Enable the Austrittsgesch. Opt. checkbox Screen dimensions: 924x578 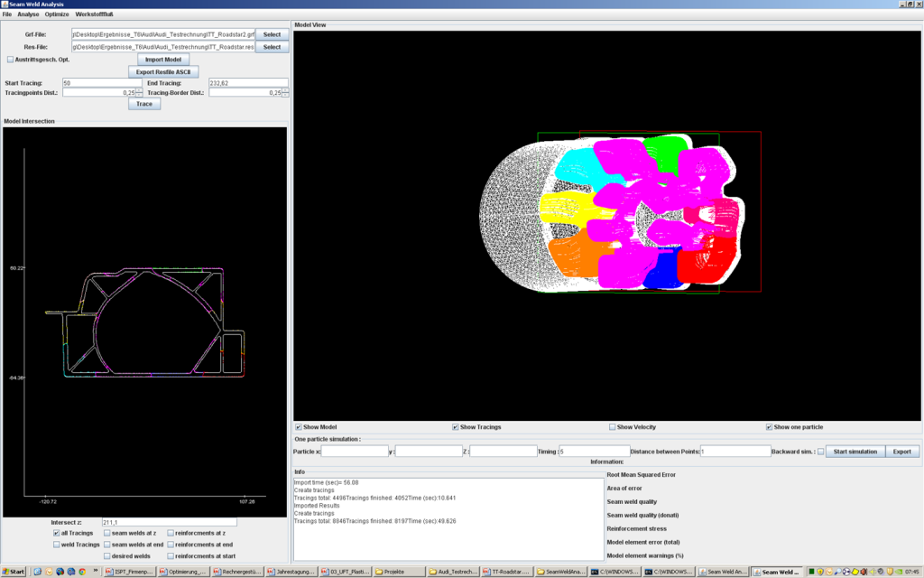pyautogui.click(x=10, y=58)
